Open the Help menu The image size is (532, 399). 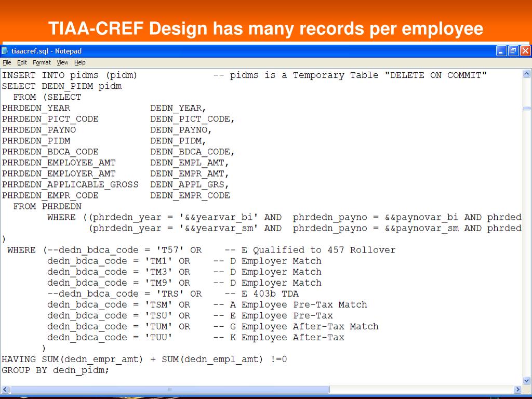(x=79, y=62)
